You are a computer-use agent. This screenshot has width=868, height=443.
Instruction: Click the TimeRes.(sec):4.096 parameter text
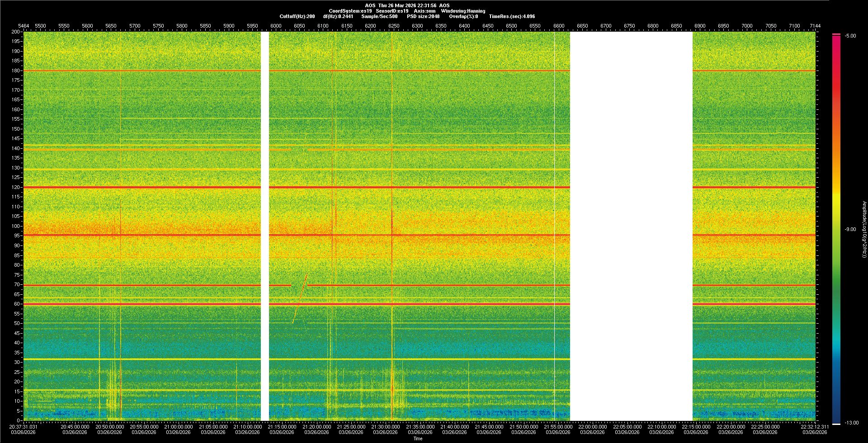click(x=512, y=16)
